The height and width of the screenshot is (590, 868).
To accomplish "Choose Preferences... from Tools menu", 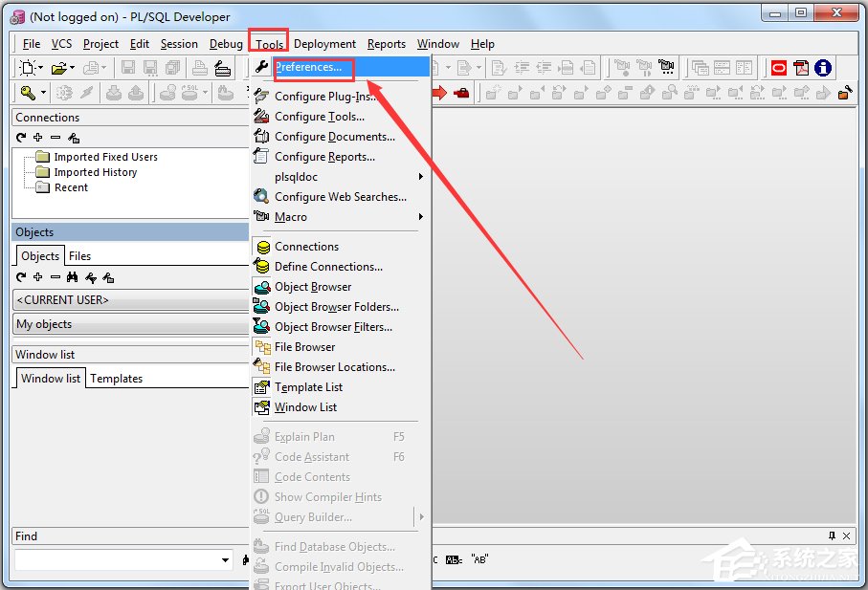I will tap(341, 67).
